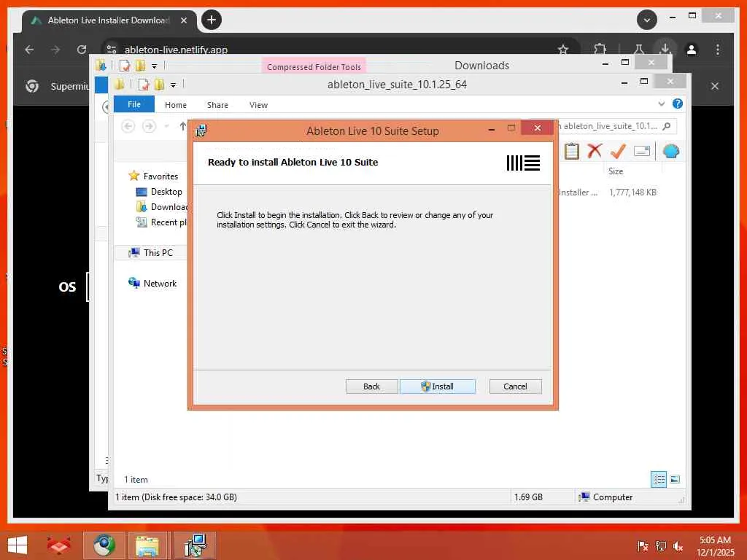Click the setup dialog title bar icon

pyautogui.click(x=201, y=131)
